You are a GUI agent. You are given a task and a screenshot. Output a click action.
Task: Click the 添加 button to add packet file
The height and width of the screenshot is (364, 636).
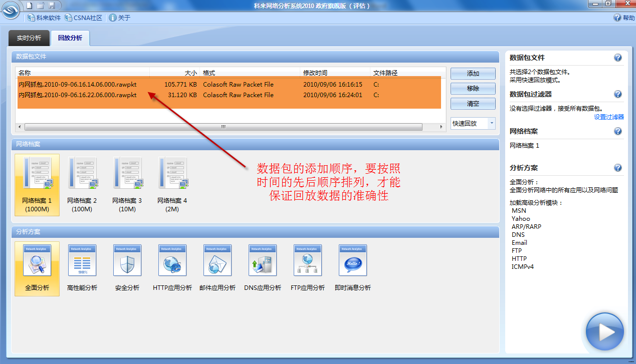pyautogui.click(x=473, y=74)
